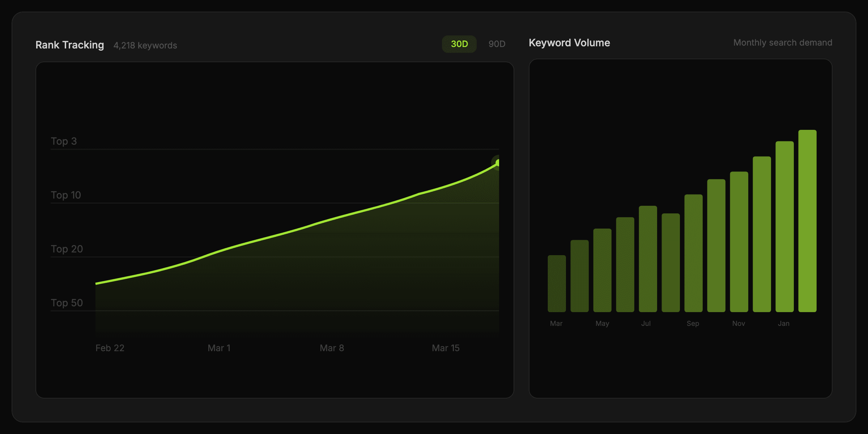Click the May axis label
The image size is (868, 434).
(x=603, y=323)
